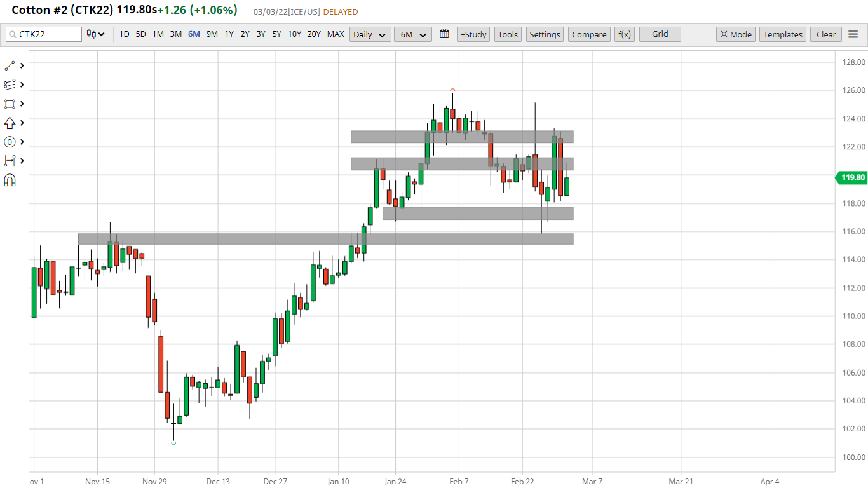Open chart type dropdown arrow
This screenshot has width=868, height=488.
click(x=101, y=34)
